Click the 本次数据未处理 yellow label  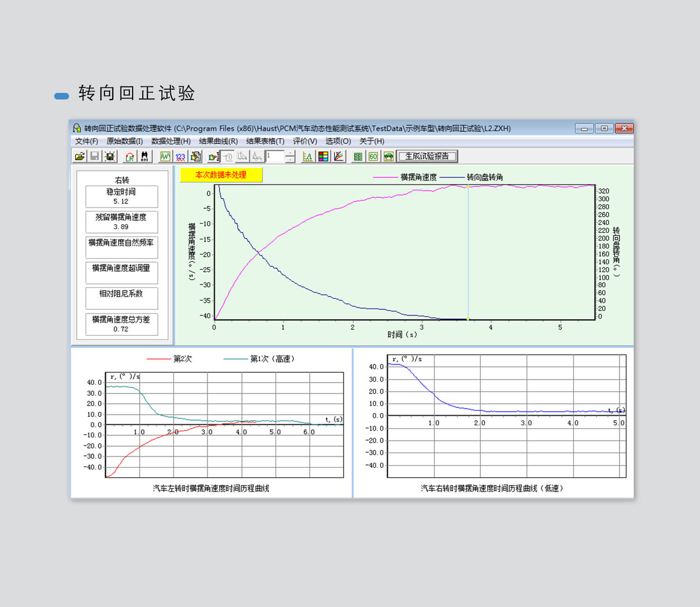pos(221,175)
